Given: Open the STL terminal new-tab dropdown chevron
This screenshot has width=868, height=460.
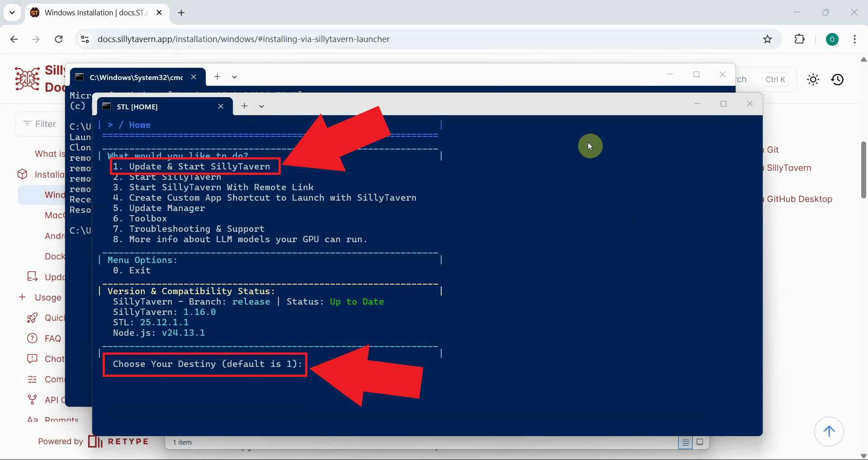Looking at the screenshot, I should pos(261,106).
